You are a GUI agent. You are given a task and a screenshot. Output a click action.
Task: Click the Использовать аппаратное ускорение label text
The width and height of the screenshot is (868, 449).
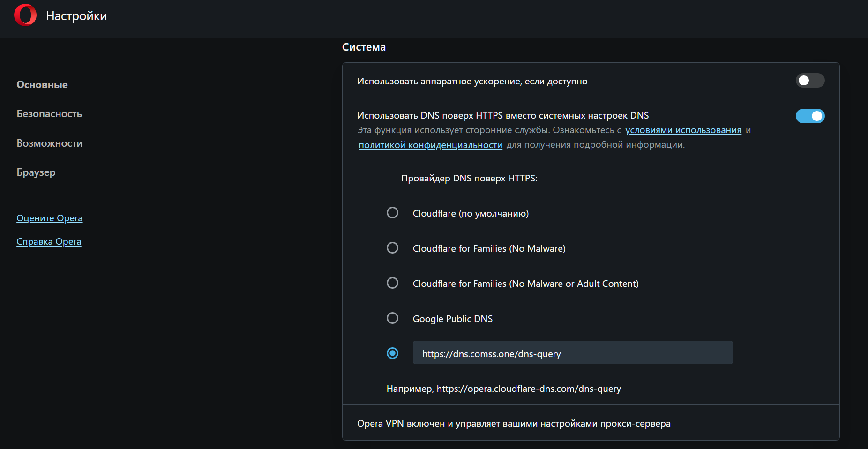[x=472, y=81]
